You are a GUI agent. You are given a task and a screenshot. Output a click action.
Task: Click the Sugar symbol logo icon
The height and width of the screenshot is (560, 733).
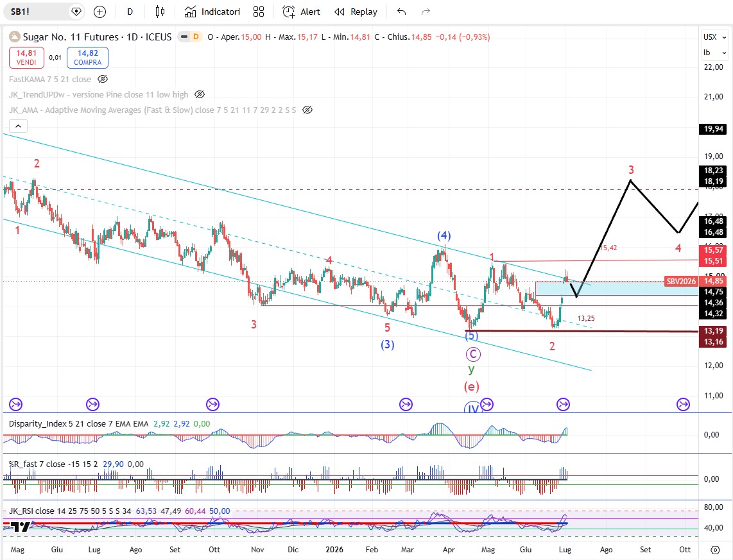pos(15,37)
